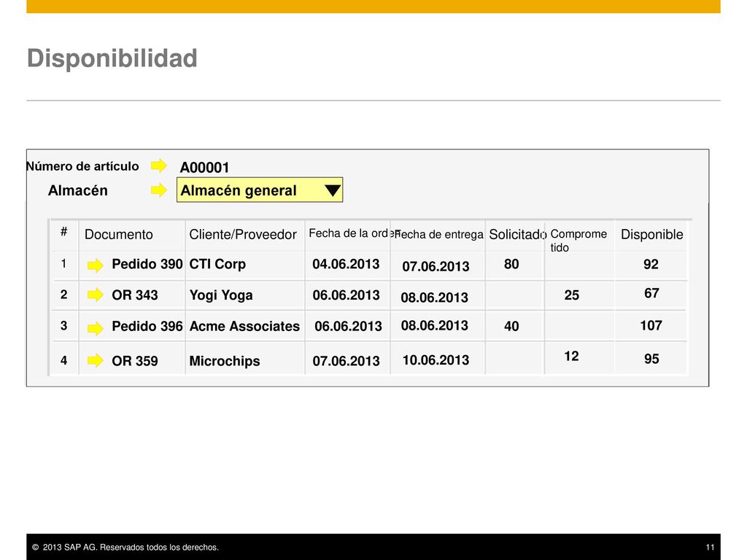Image resolution: width=747 pixels, height=560 pixels.
Task: Select row number 1
Action: [63, 264]
